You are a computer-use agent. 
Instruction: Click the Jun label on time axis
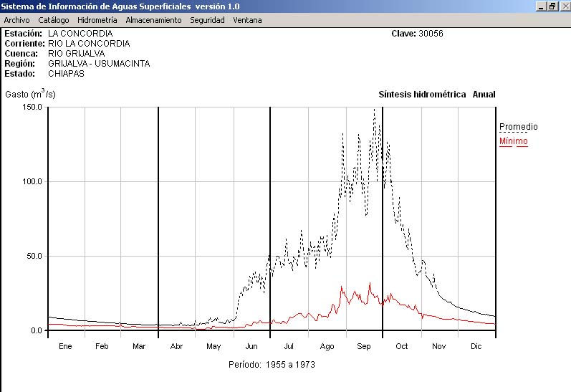(x=251, y=347)
